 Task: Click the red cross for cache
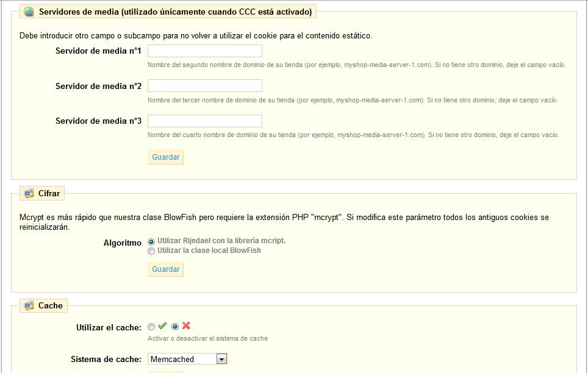coord(186,326)
